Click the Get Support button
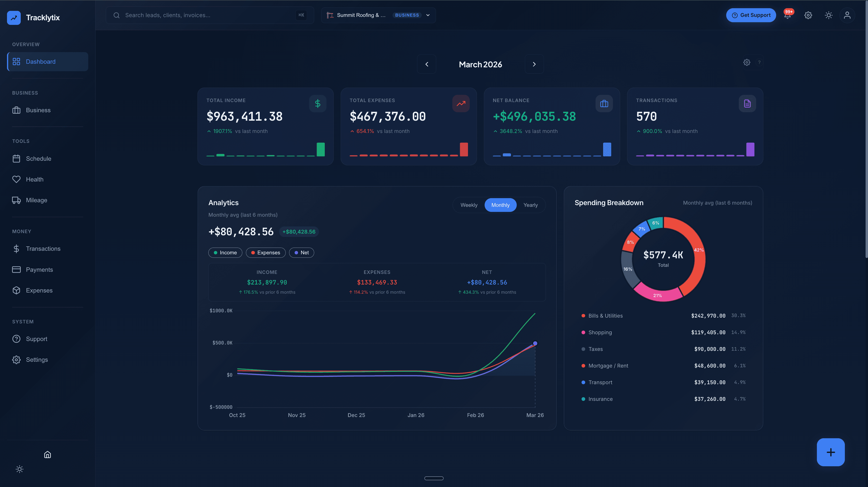 [x=751, y=15]
